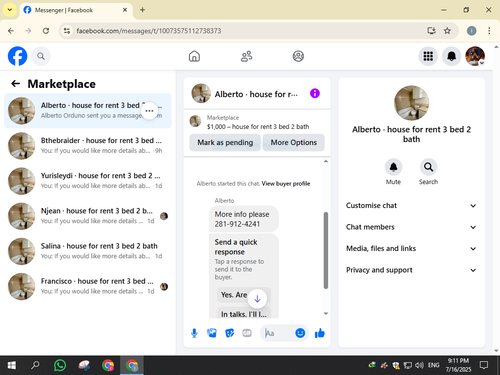Expand the Chat members section
Image resolution: width=500 pixels, height=375 pixels.
coord(411,227)
